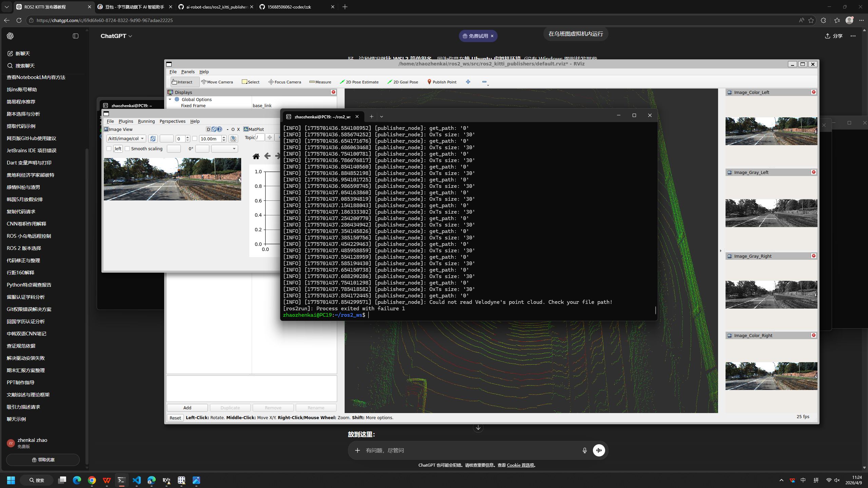Close the Image_Gray_Left panel
Screen dimensions: 868x488
813,172
